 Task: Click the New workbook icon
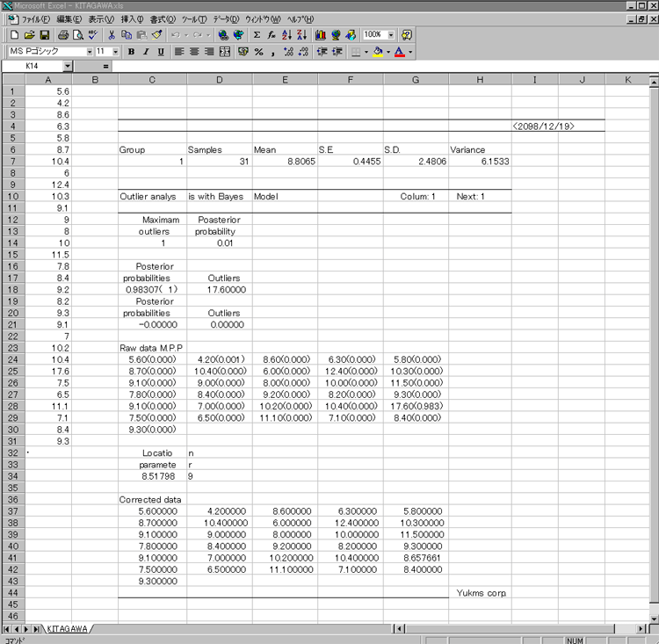tap(14, 35)
